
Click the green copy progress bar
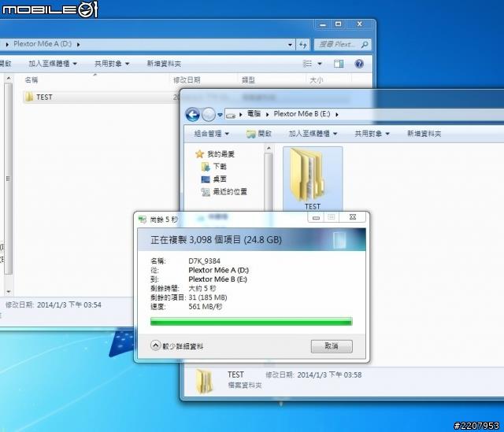tap(251, 321)
